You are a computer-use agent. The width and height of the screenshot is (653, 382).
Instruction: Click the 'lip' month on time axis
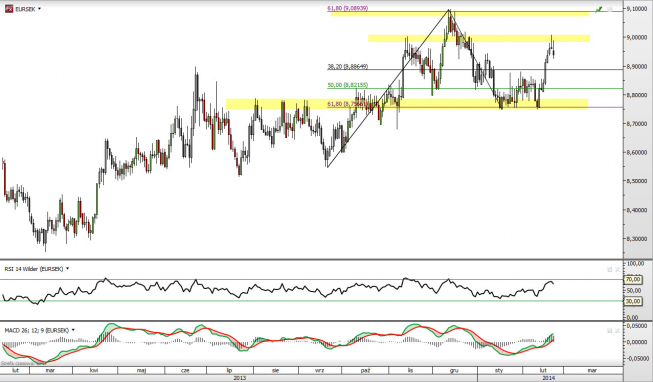pyautogui.click(x=229, y=370)
